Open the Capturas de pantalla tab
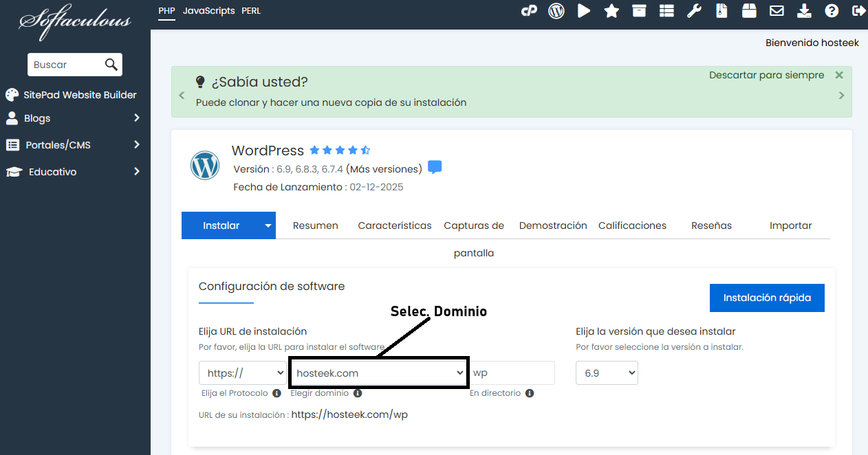The image size is (868, 455). click(x=474, y=239)
